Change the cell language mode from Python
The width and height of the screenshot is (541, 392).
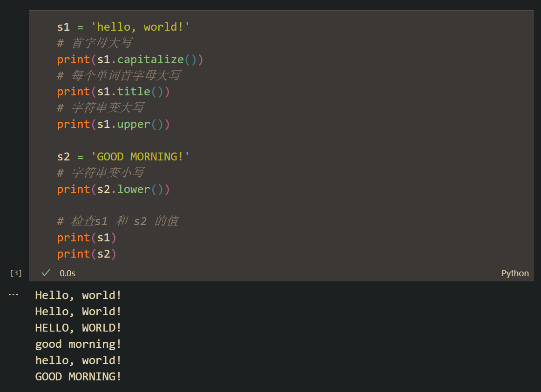[514, 273]
